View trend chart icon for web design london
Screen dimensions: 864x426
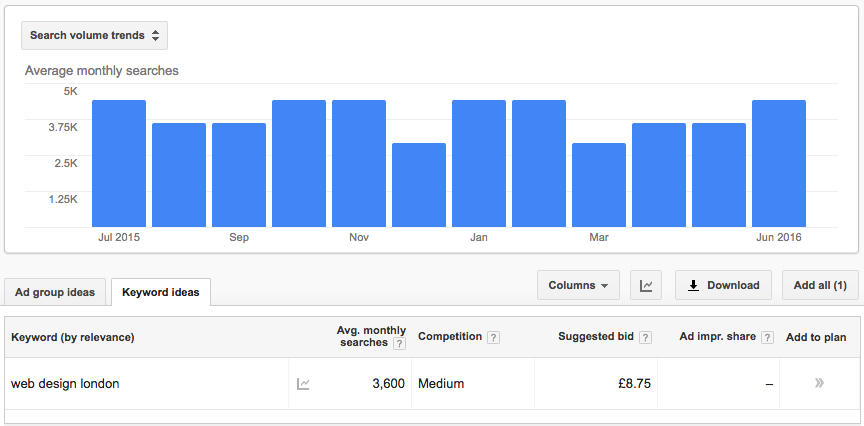pos(303,384)
